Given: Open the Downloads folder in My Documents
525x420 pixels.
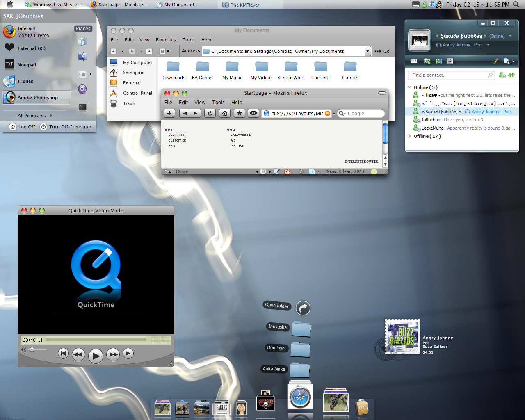Looking at the screenshot, I should [x=173, y=70].
